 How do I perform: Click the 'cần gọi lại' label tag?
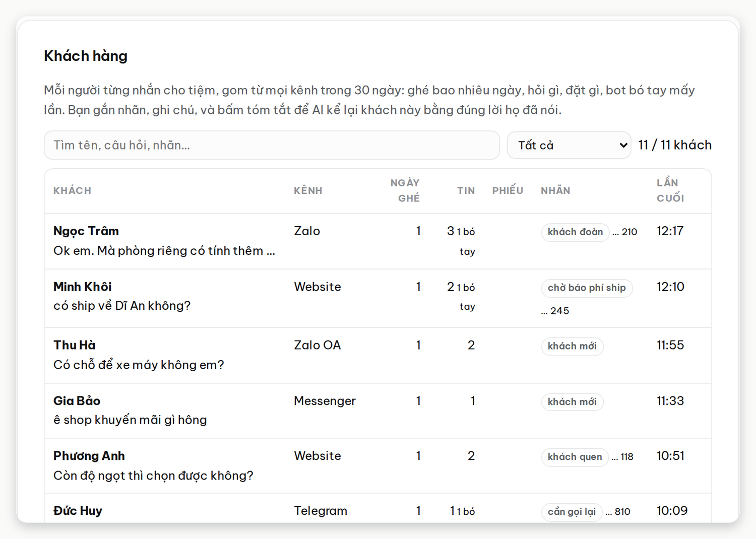coord(572,512)
